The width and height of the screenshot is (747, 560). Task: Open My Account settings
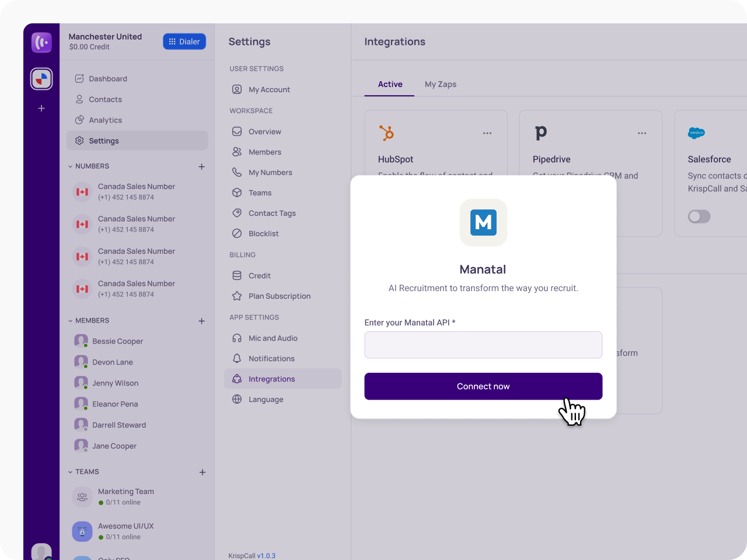tap(283, 89)
